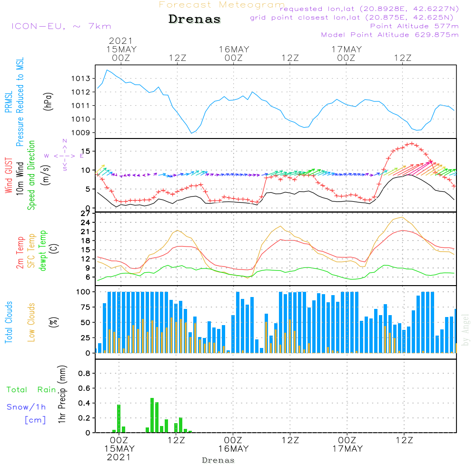The image size is (476, 476).
Task: Click 'Model Point Altitude 629.875m' text
Action: (x=390, y=35)
